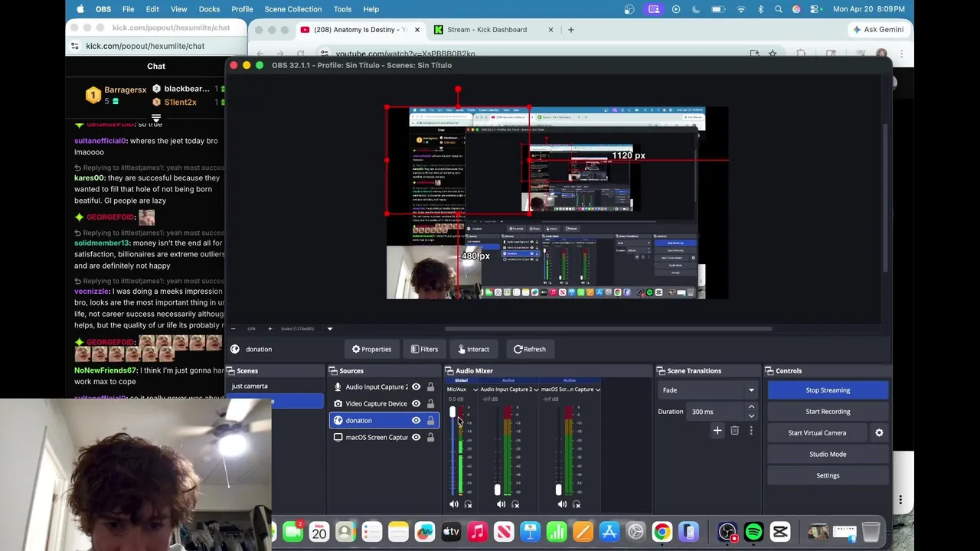980x551 pixels.
Task: Open the App Store dock icon
Action: tap(609, 532)
